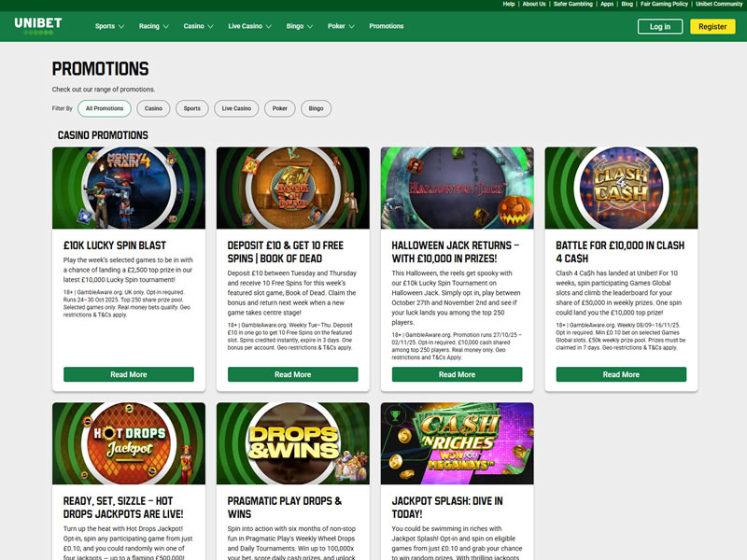Open the Cash 'N Riches banner
747x560 pixels.
[457, 443]
